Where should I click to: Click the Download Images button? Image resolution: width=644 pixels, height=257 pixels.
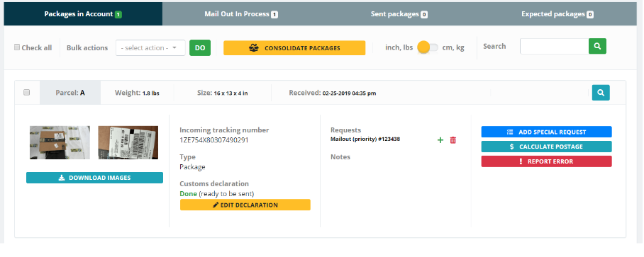[x=94, y=178]
